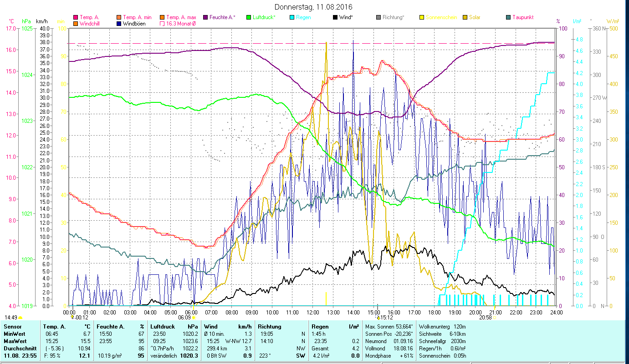
Task: Click the 12:00 hour label on time axis
Action: pos(312,312)
